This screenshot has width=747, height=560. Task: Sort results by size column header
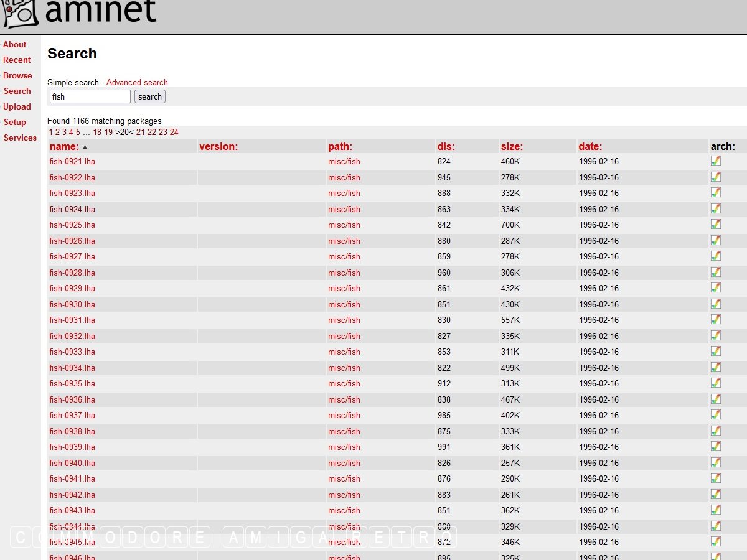tap(512, 147)
